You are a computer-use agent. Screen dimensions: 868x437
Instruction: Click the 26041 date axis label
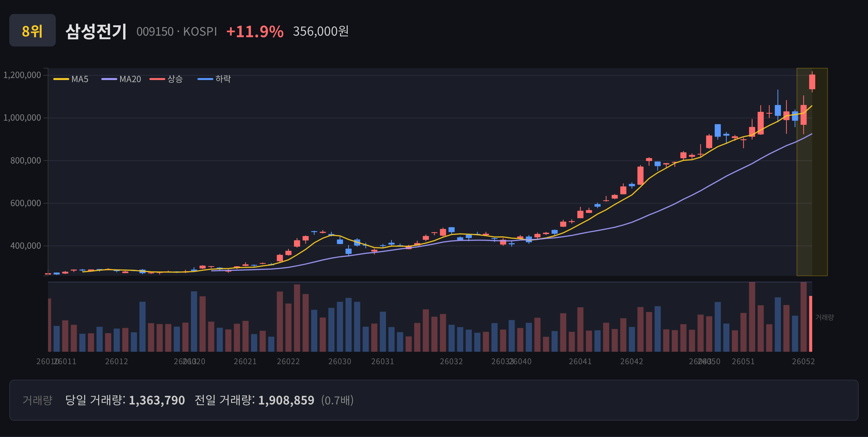(580, 362)
